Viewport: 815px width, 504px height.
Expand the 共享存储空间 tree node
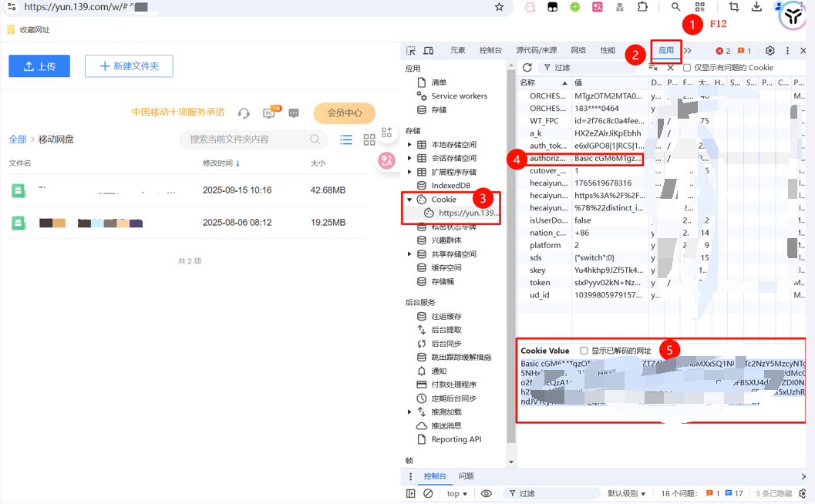(x=409, y=254)
